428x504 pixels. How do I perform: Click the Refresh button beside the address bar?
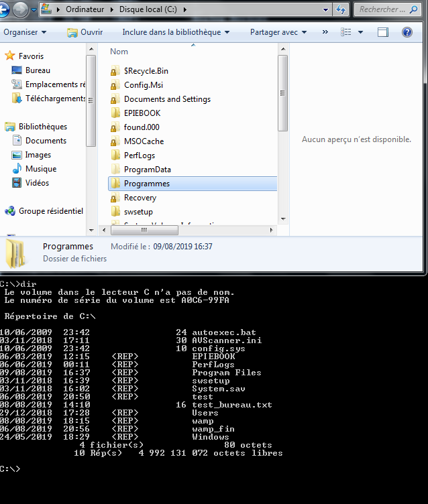(341, 9)
